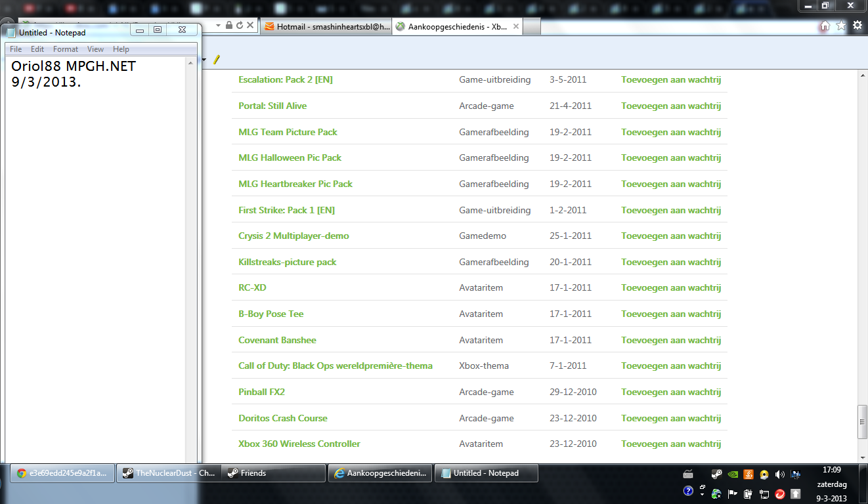This screenshot has height=504, width=868.
Task: Open Aankoopgeschiedenis Internet Explorer taskbar button
Action: [381, 473]
